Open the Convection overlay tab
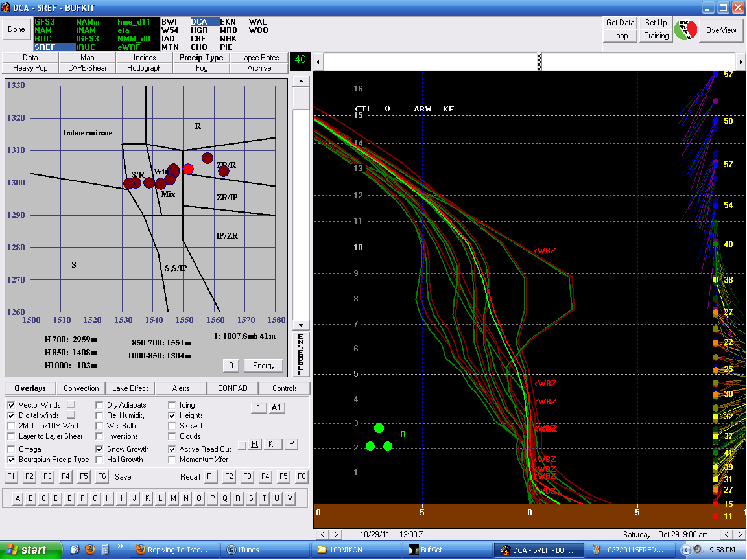747x560 pixels. [x=81, y=388]
